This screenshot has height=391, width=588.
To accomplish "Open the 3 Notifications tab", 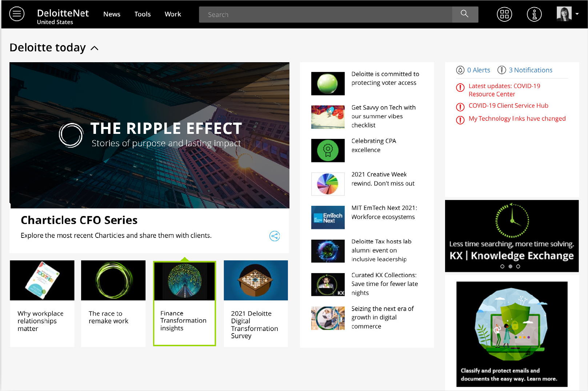I will tap(531, 70).
